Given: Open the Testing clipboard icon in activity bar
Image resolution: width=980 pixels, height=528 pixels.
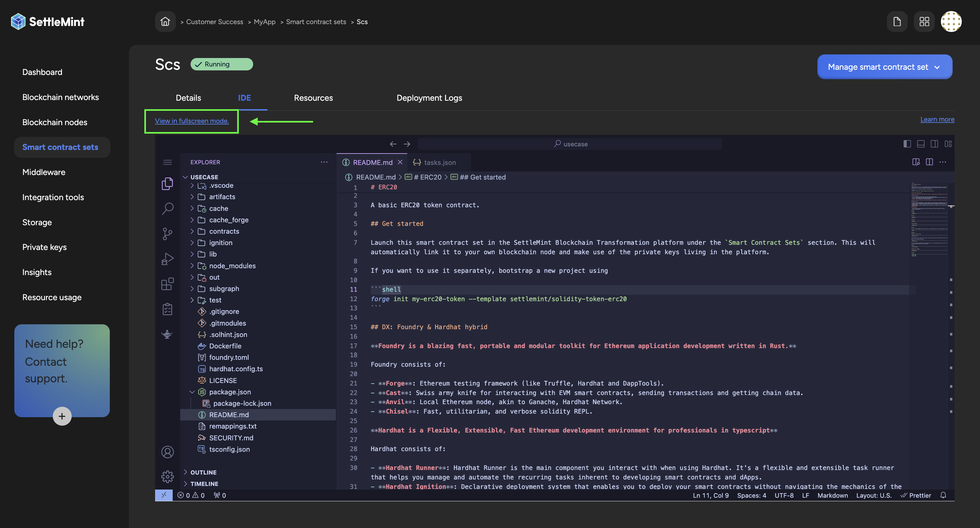Looking at the screenshot, I should tap(167, 309).
